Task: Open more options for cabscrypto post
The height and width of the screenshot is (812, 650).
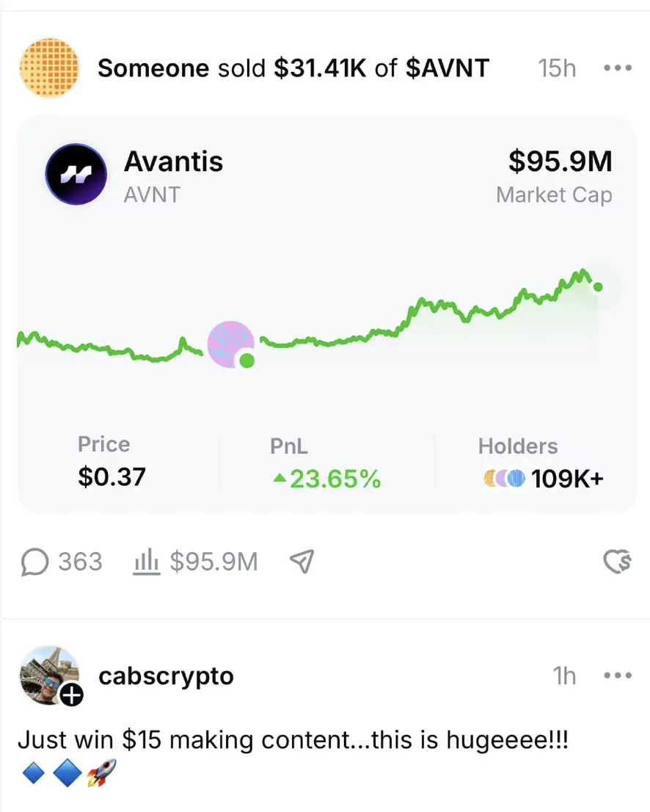Action: click(617, 675)
